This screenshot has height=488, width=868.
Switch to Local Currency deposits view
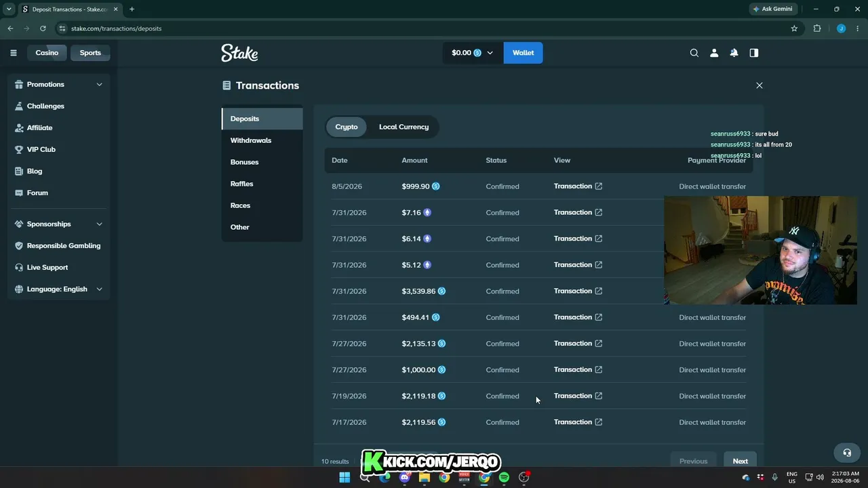[x=403, y=127]
